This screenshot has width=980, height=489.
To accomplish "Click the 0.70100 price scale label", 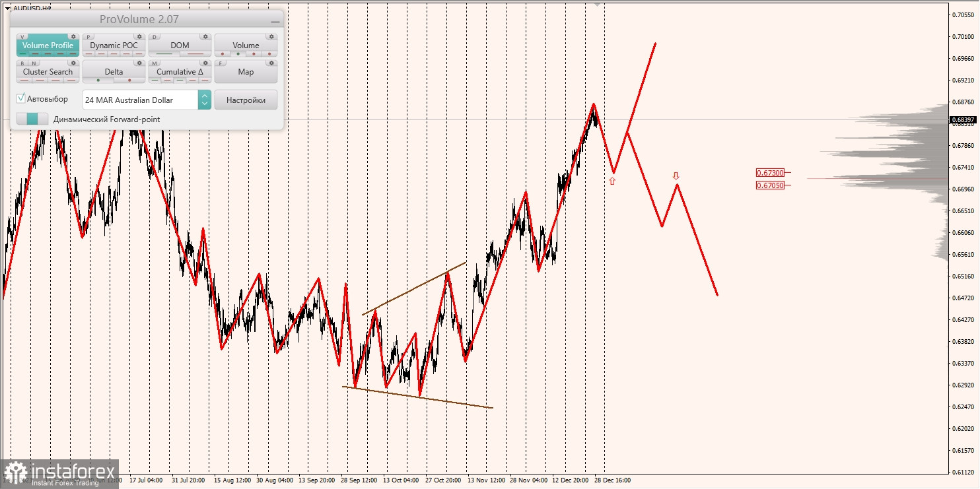I will (963, 37).
